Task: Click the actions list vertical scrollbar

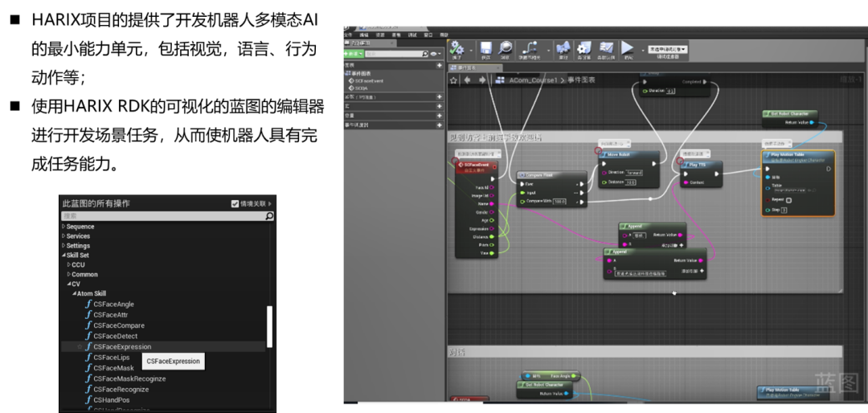Action: coord(269,326)
